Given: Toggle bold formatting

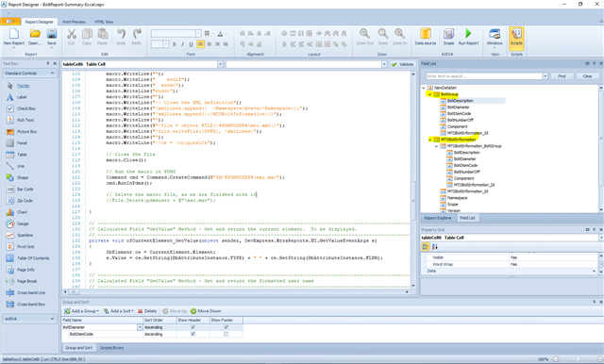Looking at the screenshot, I should point(174,44).
